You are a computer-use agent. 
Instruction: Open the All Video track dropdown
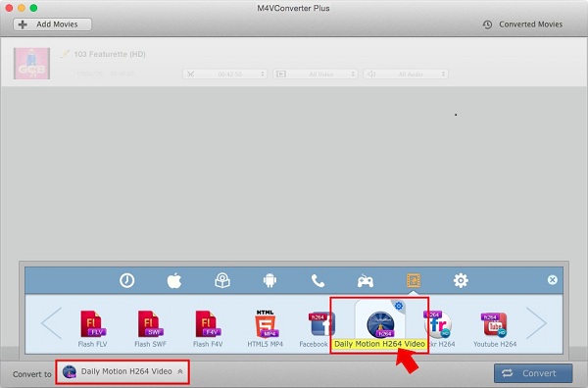click(316, 74)
